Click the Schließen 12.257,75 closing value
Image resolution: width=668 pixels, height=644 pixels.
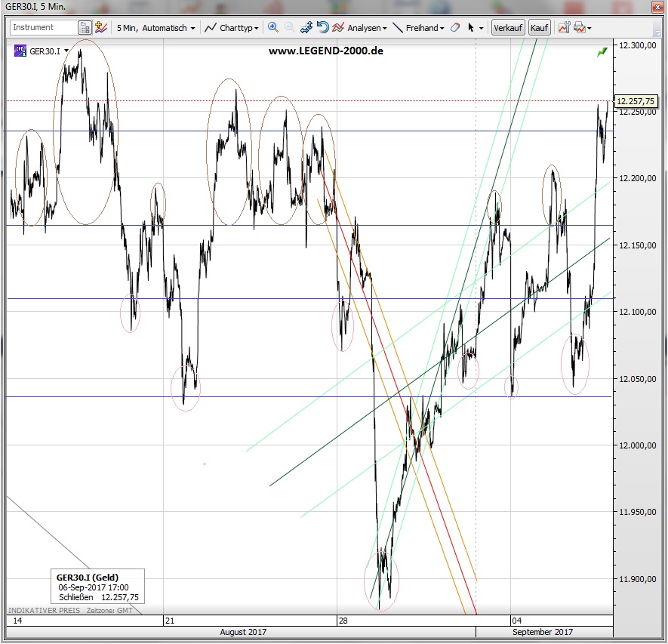point(99,597)
